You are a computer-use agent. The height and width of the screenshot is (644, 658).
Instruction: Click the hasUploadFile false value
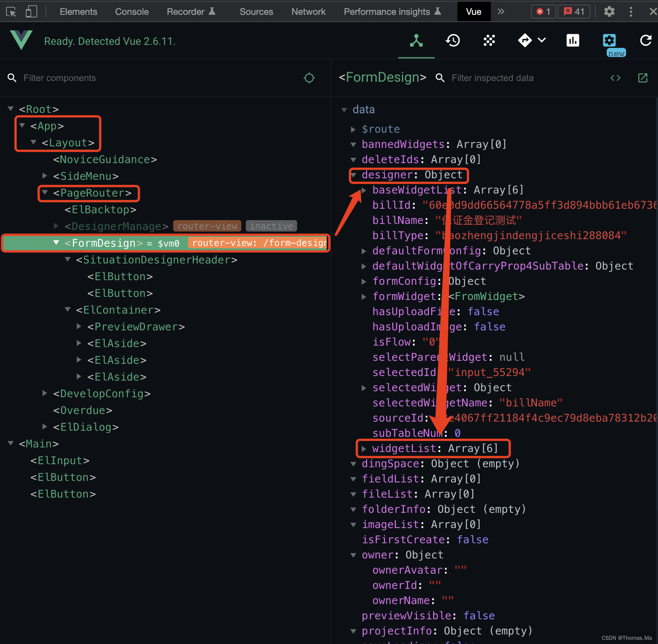coord(483,312)
